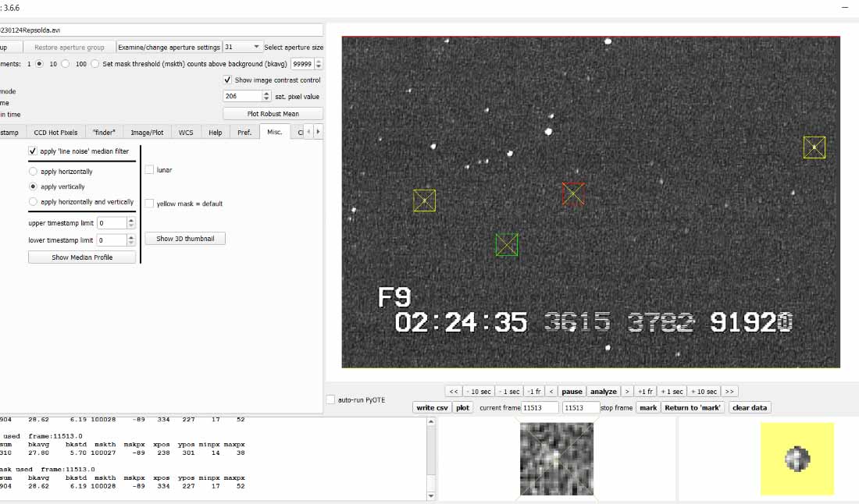Select the green aperture box on image
Image resolution: width=859 pixels, height=504 pixels.
pyautogui.click(x=507, y=245)
